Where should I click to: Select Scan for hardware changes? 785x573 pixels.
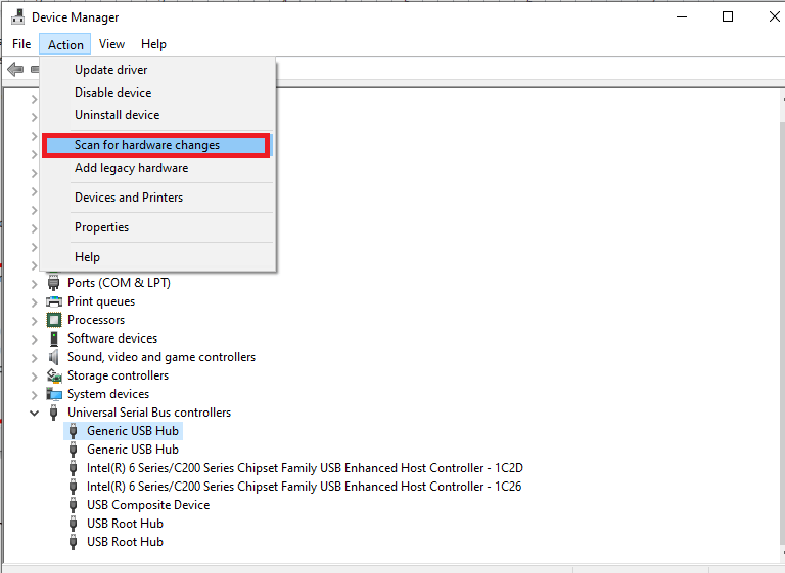[156, 145]
